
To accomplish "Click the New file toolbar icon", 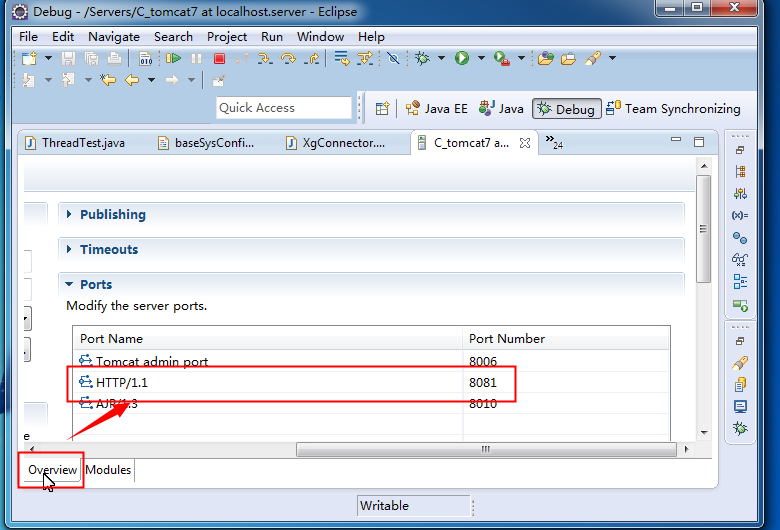I will [x=29, y=58].
